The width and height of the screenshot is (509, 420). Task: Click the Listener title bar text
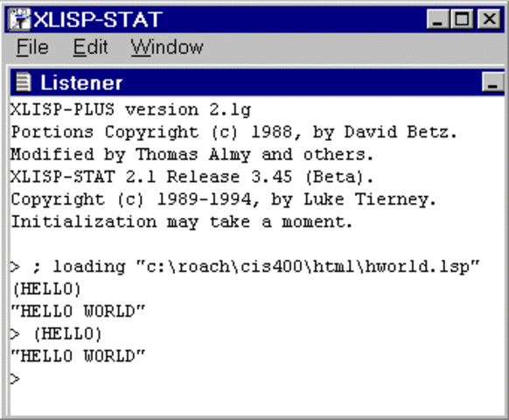(81, 83)
